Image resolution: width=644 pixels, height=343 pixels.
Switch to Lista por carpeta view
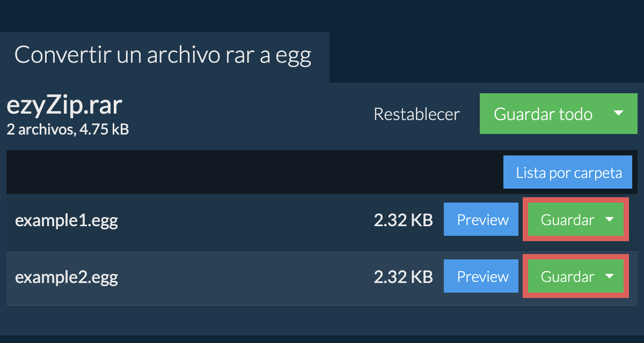tap(568, 173)
